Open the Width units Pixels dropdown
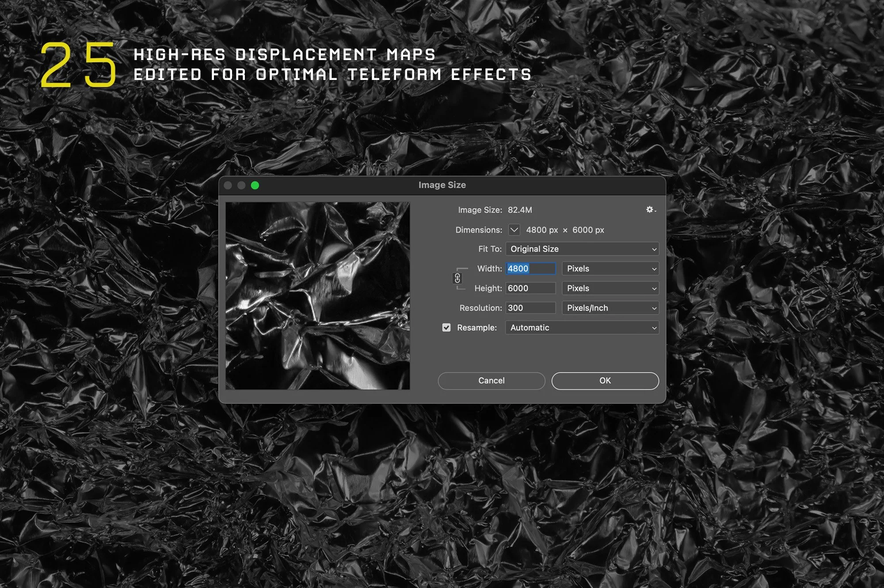The height and width of the screenshot is (588, 884). (610, 269)
